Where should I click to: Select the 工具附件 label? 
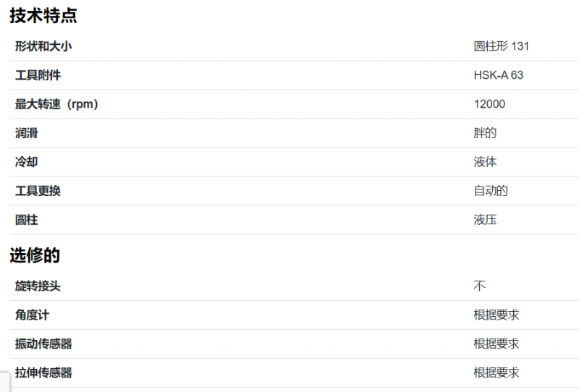coord(38,75)
